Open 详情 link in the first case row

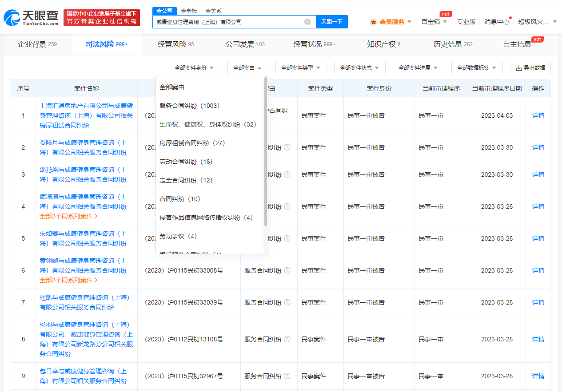pyautogui.click(x=538, y=115)
